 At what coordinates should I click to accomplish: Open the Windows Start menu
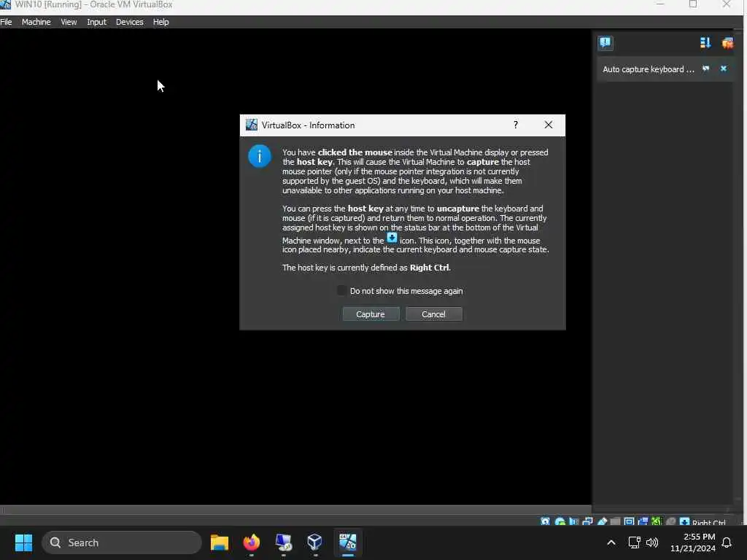23,542
